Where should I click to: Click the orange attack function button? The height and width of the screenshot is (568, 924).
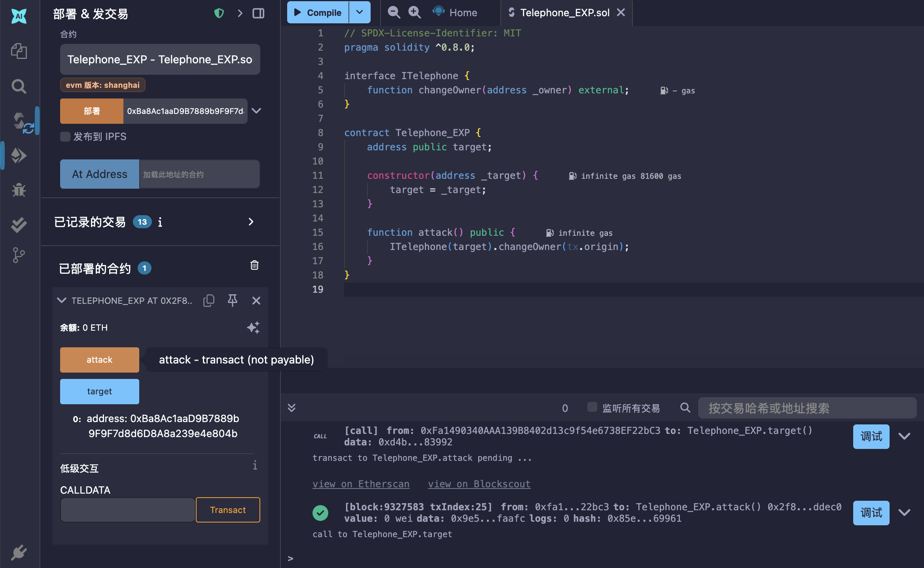[x=99, y=360]
